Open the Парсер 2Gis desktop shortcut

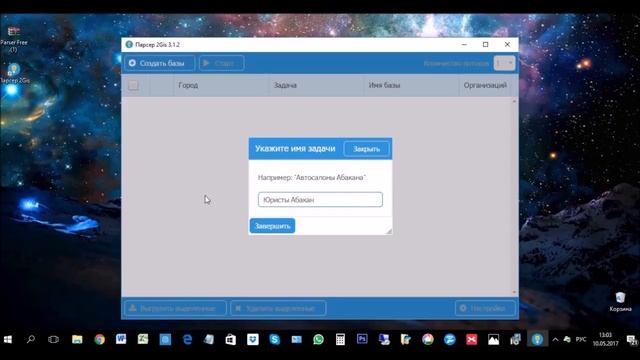coord(14,73)
